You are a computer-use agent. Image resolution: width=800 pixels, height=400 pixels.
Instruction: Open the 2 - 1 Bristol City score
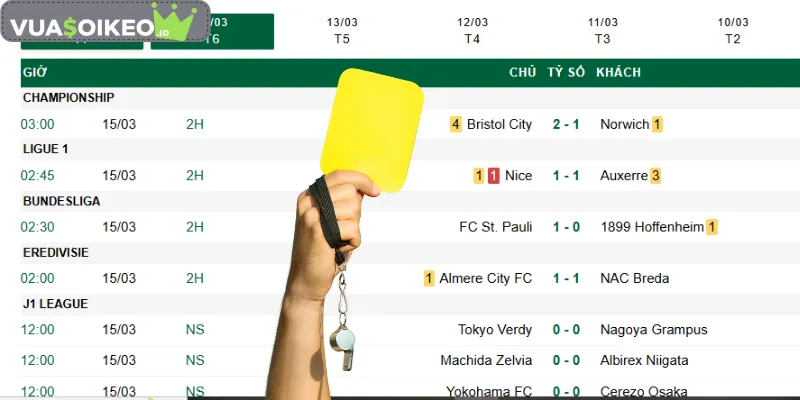click(x=565, y=124)
